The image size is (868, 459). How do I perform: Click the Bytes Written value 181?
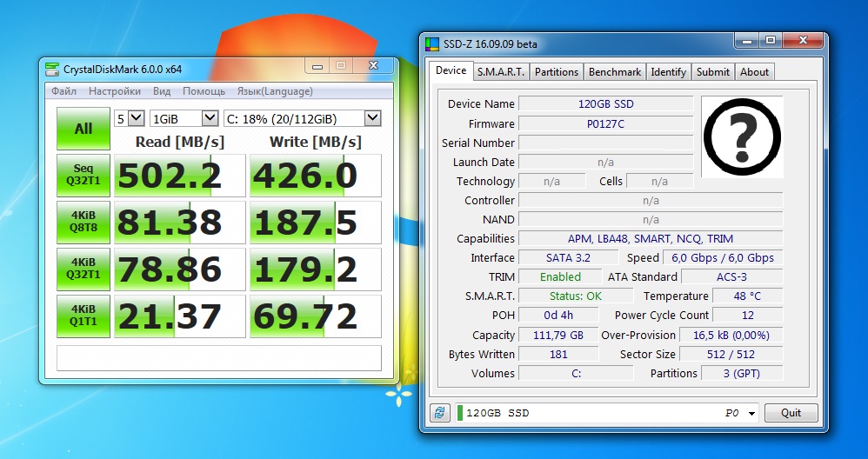click(x=558, y=354)
